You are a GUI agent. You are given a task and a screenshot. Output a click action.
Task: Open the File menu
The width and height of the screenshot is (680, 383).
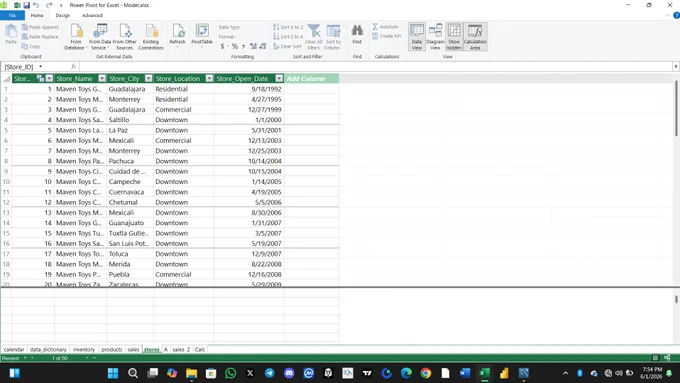[12, 15]
